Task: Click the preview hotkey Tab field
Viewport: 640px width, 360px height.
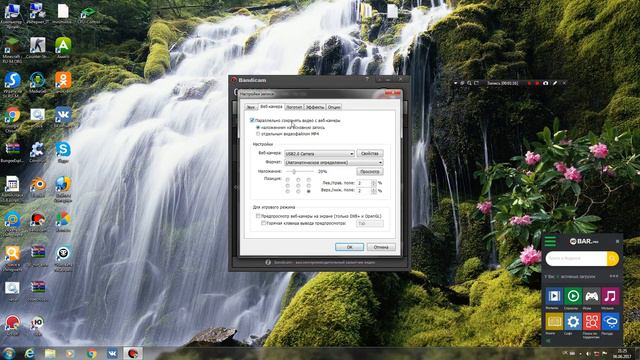Action: (370, 223)
